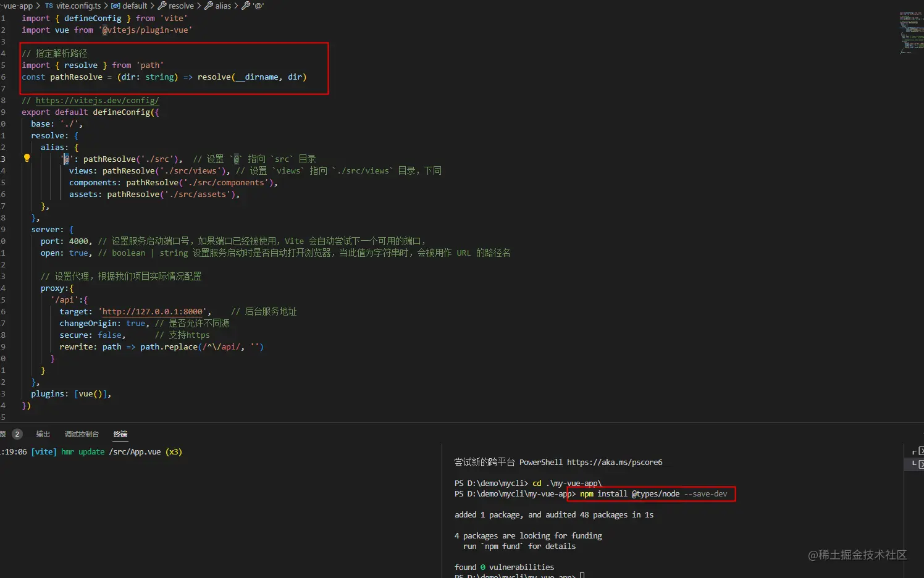Click the export default defineConfig call

pyautogui.click(x=90, y=112)
